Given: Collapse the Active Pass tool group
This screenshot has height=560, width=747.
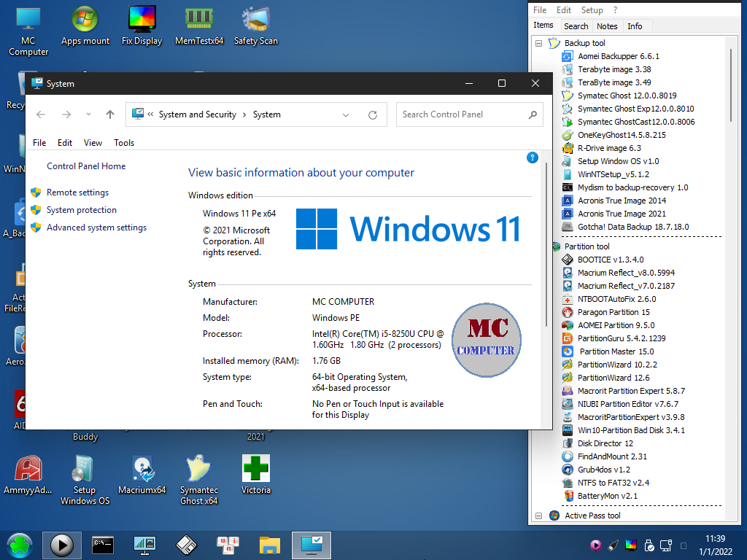Looking at the screenshot, I should pyautogui.click(x=539, y=516).
